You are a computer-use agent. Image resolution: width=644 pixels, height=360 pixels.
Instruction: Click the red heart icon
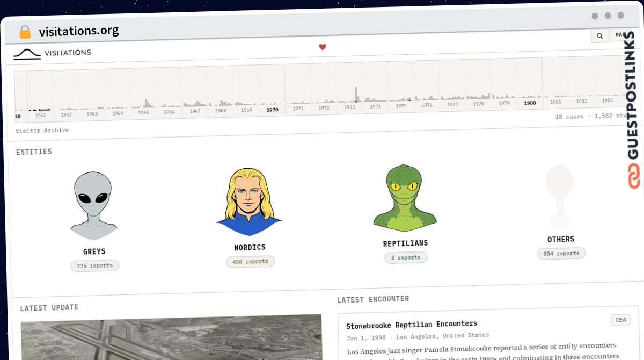click(x=323, y=47)
